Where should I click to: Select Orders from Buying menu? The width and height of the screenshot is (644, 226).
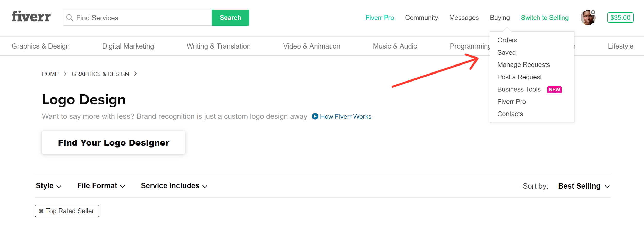507,40
